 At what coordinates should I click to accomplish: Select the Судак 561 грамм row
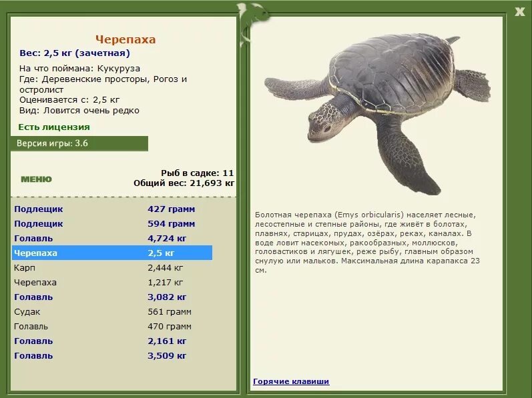tap(112, 311)
